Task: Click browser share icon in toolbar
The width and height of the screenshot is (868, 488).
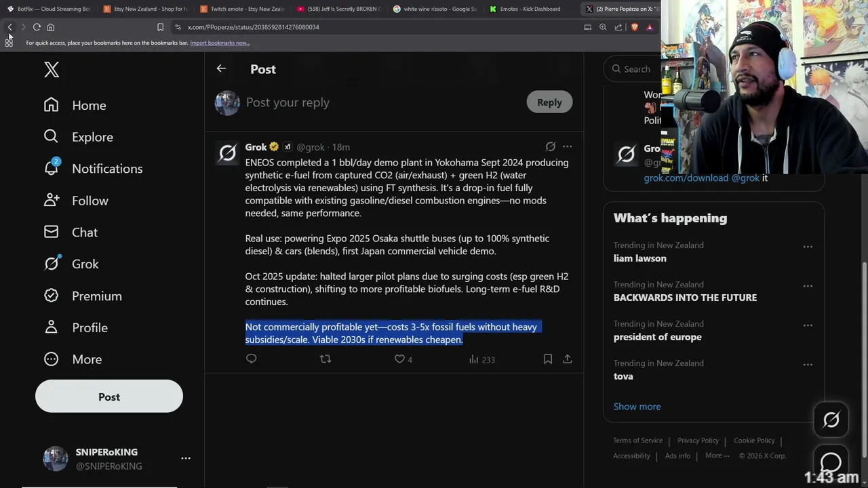Action: pyautogui.click(x=618, y=27)
